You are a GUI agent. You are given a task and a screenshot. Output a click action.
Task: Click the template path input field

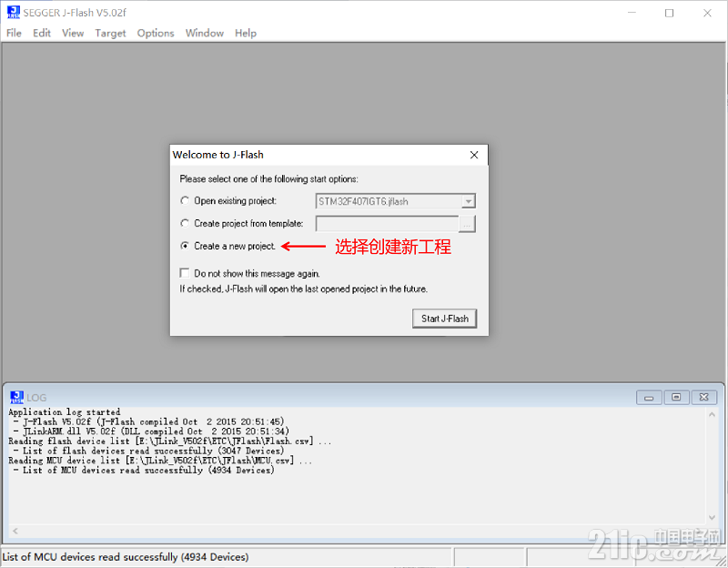387,224
